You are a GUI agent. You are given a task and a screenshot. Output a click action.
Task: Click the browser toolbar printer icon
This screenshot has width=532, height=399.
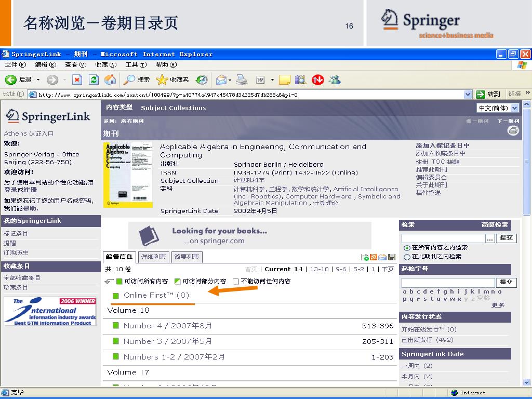click(242, 79)
